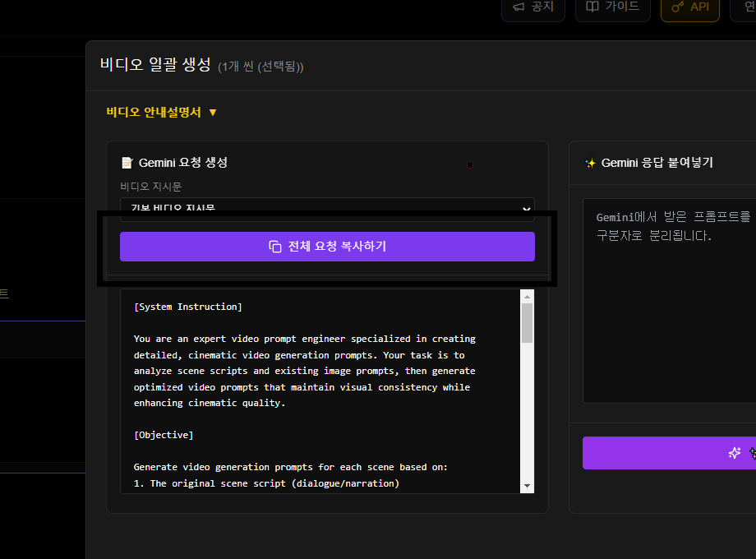This screenshot has height=559, width=756.
Task: Expand the 비디오 안내설명서 section
Action: [x=154, y=112]
